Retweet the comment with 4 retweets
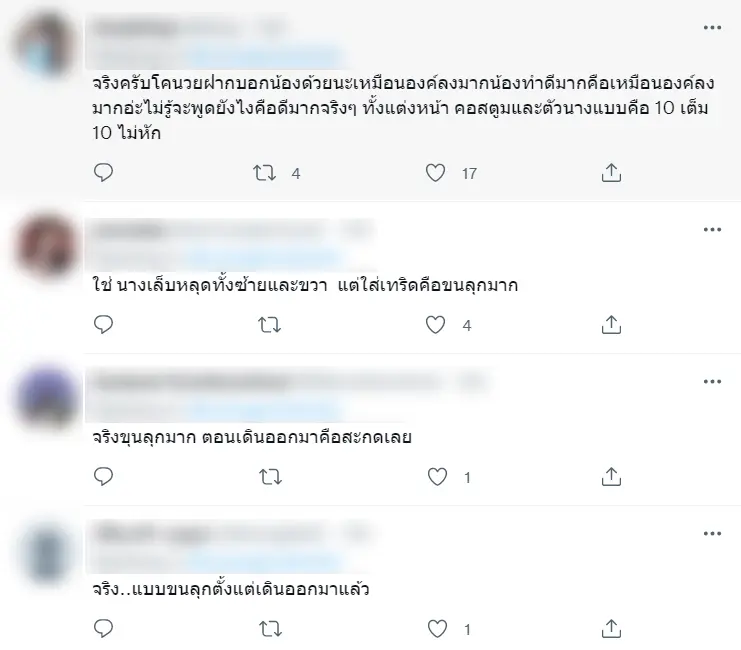 click(x=264, y=173)
